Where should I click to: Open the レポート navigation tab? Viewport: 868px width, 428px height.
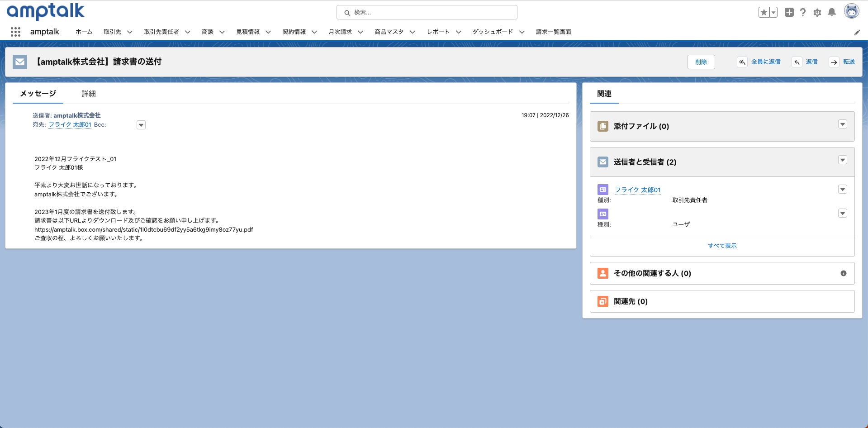pyautogui.click(x=438, y=32)
